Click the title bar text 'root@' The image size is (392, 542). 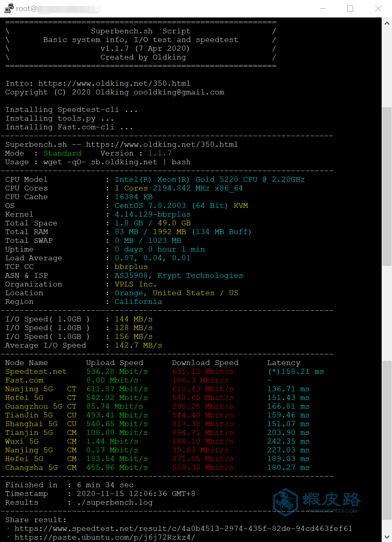coord(27,8)
